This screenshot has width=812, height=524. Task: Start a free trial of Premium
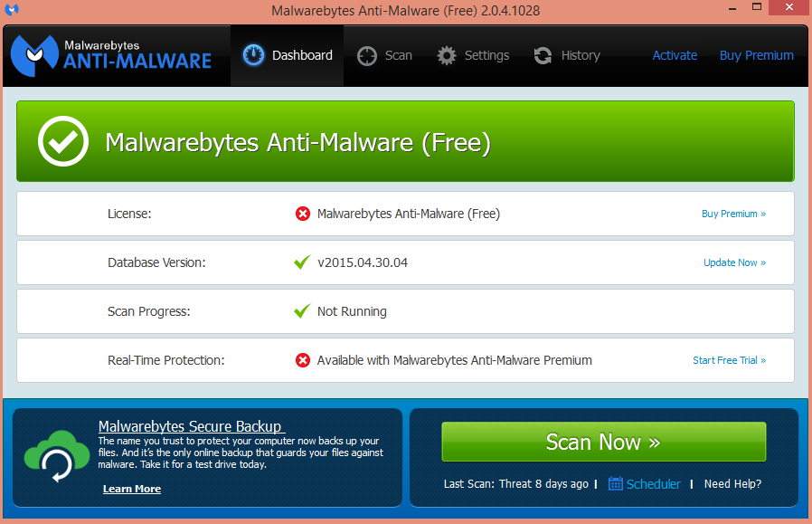[729, 359]
